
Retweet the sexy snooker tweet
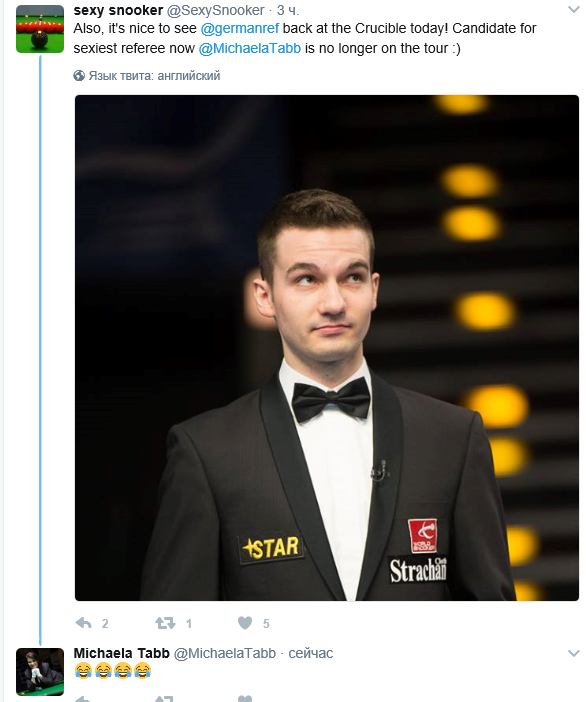pyautogui.click(x=165, y=623)
